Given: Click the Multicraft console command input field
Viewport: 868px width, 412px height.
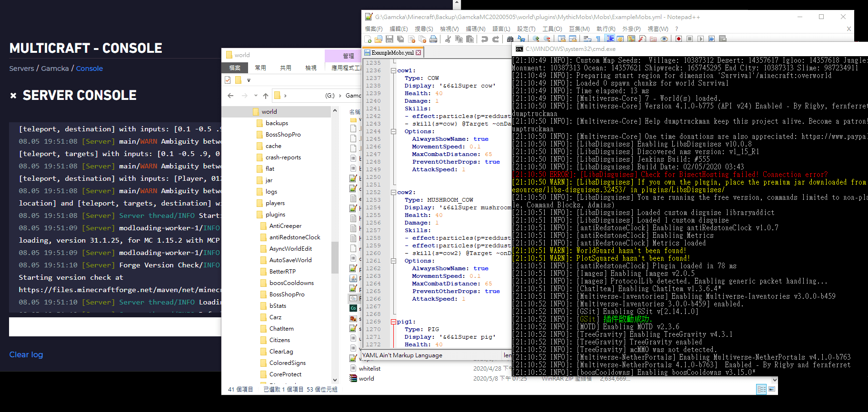Looking at the screenshot, I should pyautogui.click(x=115, y=327).
